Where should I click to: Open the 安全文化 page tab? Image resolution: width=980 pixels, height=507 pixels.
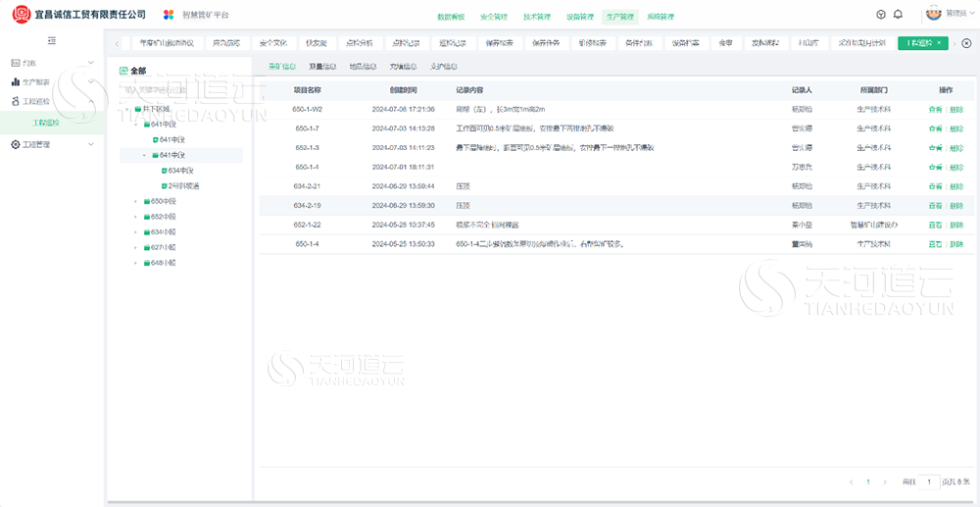coord(272,43)
